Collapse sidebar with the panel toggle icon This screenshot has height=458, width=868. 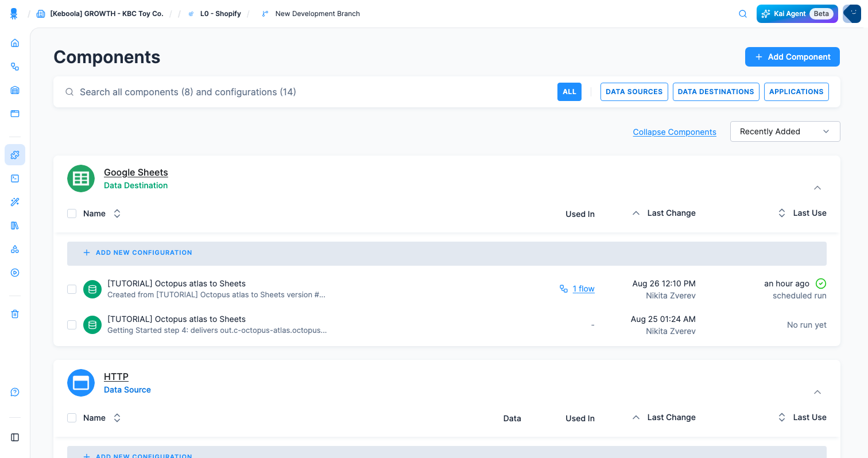tap(15, 437)
